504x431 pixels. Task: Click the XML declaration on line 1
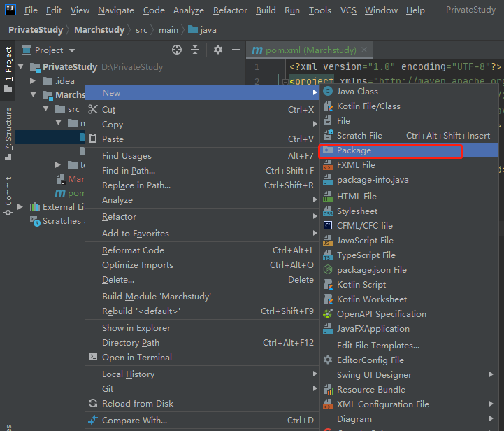coord(396,66)
